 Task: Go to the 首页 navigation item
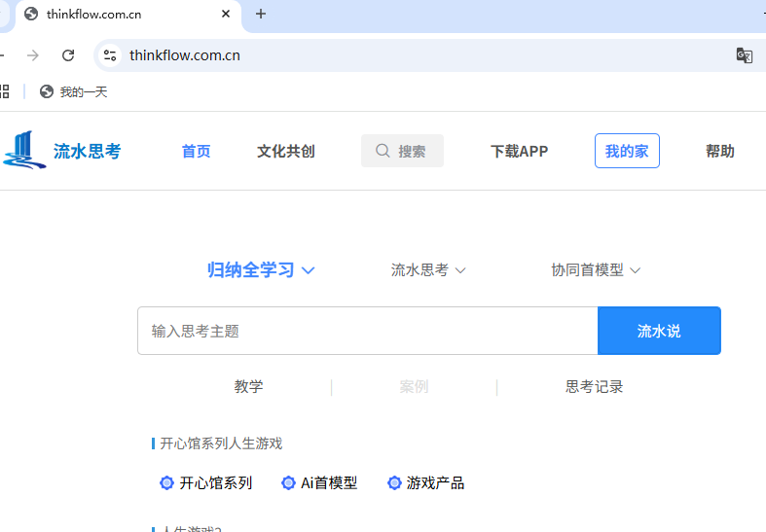click(x=196, y=151)
